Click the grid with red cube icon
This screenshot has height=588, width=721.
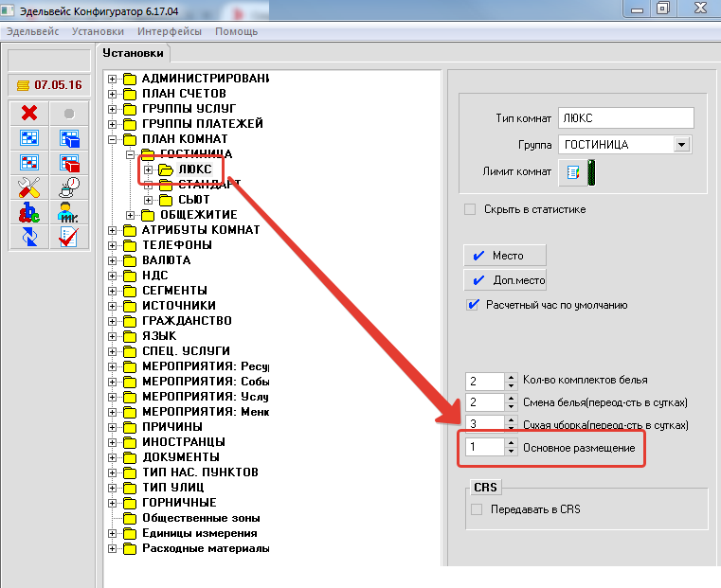click(68, 163)
